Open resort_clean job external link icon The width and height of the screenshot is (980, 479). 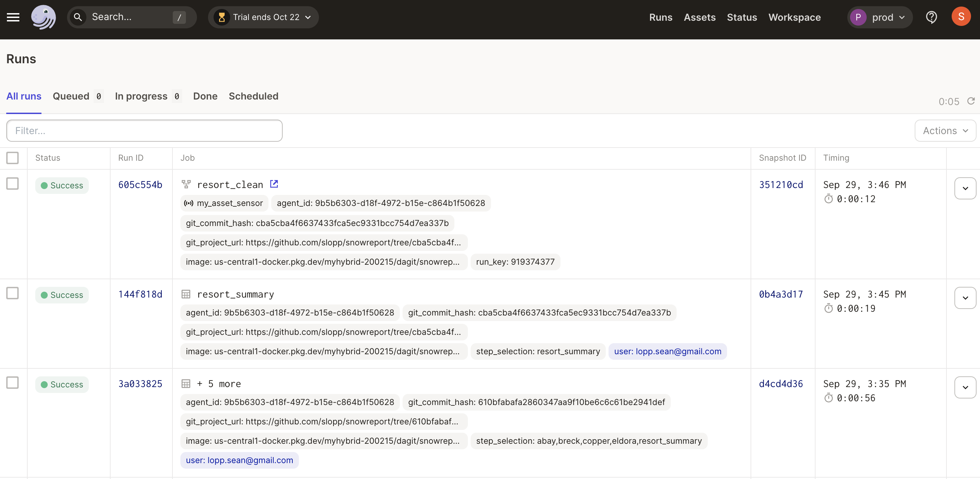click(274, 184)
